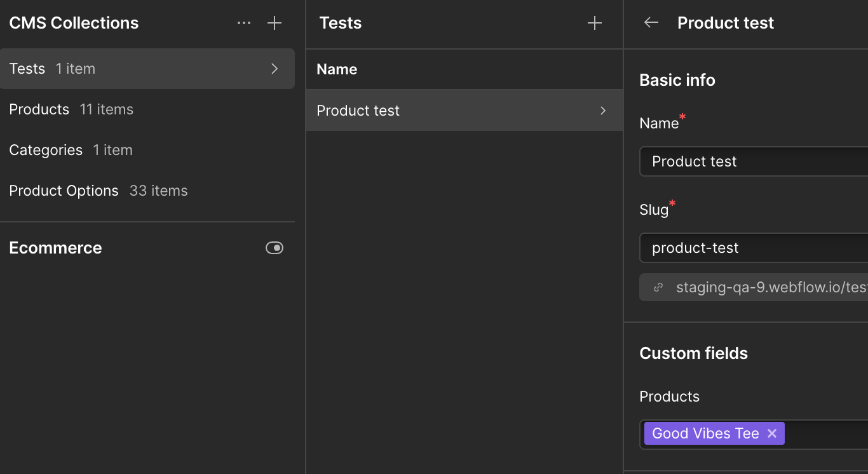The image size is (868, 474).
Task: Expand the Tests collection chevron
Action: click(275, 69)
